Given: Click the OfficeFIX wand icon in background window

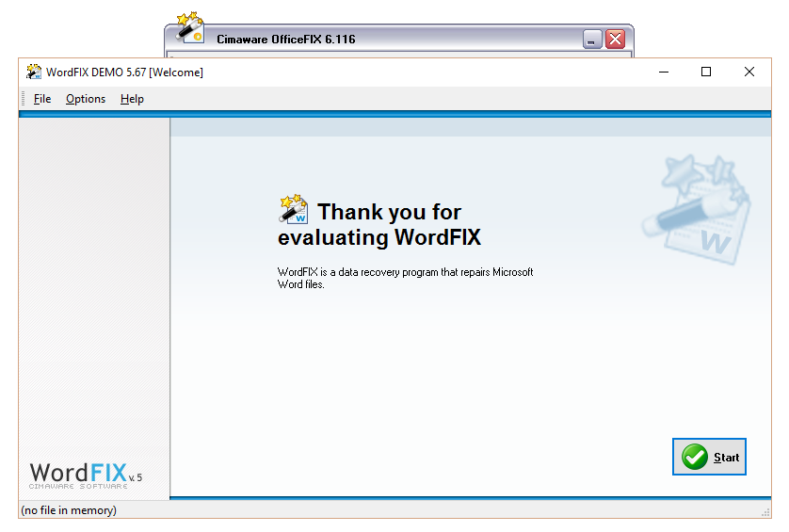Looking at the screenshot, I should pyautogui.click(x=189, y=27).
